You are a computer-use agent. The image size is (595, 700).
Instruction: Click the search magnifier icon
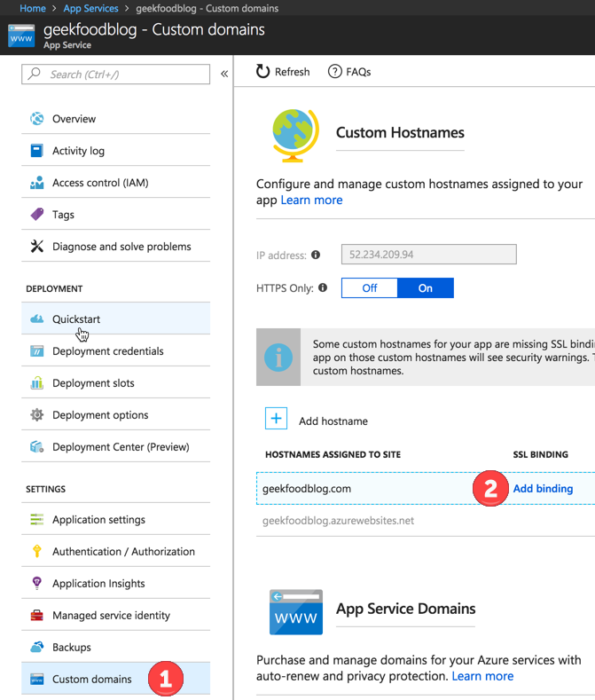pos(34,74)
